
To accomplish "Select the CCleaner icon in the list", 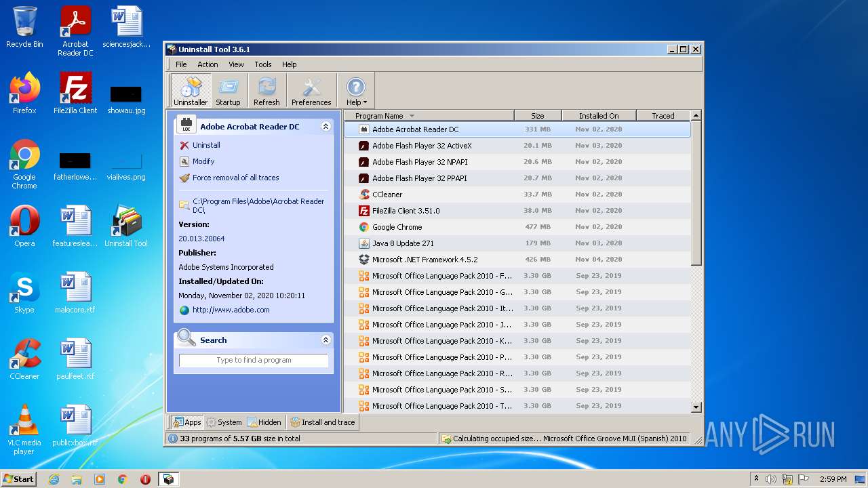I will (364, 195).
